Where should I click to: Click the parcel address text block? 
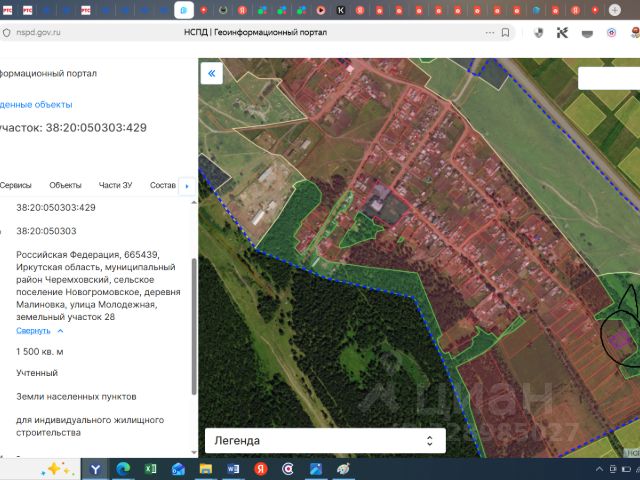click(98, 286)
